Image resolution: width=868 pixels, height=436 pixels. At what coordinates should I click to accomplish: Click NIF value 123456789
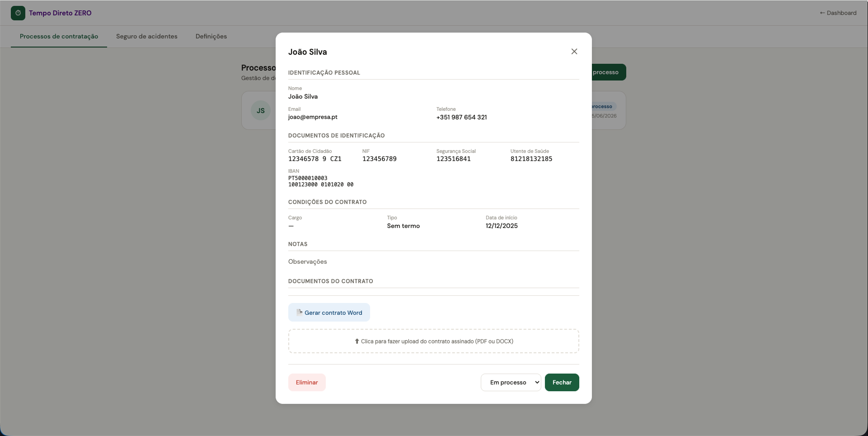click(x=380, y=159)
